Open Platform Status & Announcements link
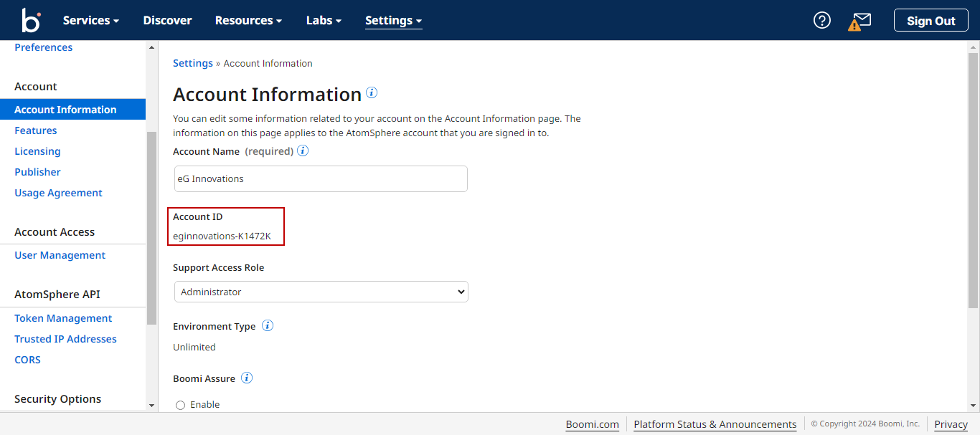Image resolution: width=980 pixels, height=435 pixels. [x=715, y=424]
